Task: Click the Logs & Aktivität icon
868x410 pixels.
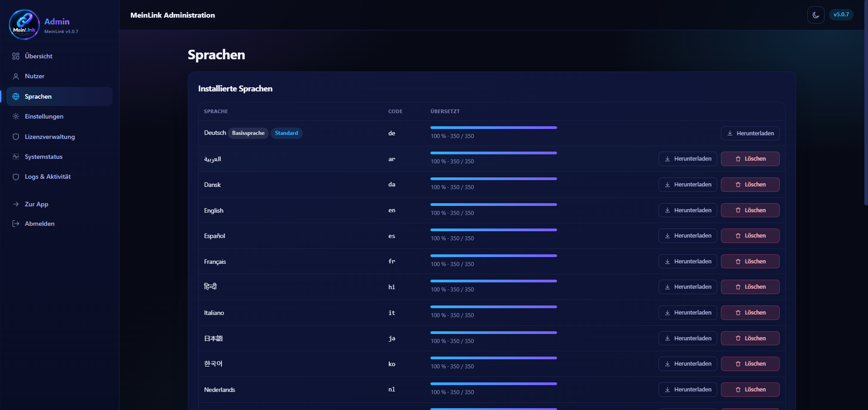Action: point(16,176)
